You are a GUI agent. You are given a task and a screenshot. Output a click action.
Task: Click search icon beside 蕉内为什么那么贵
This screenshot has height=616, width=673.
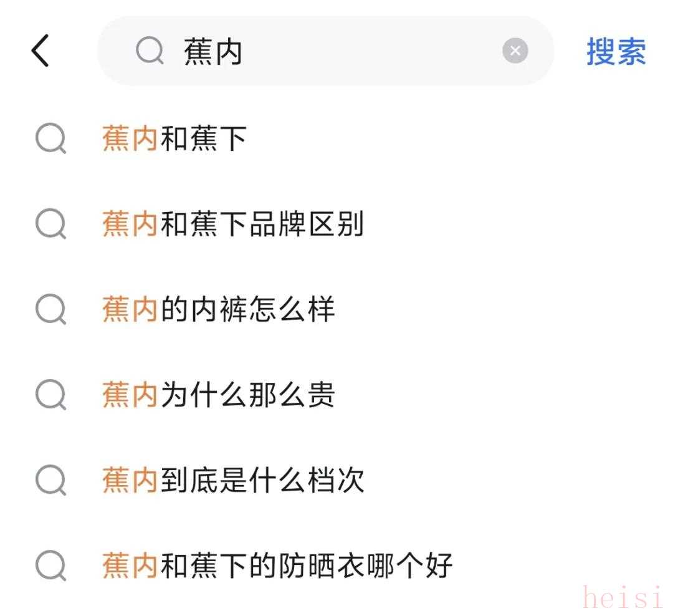coord(50,395)
